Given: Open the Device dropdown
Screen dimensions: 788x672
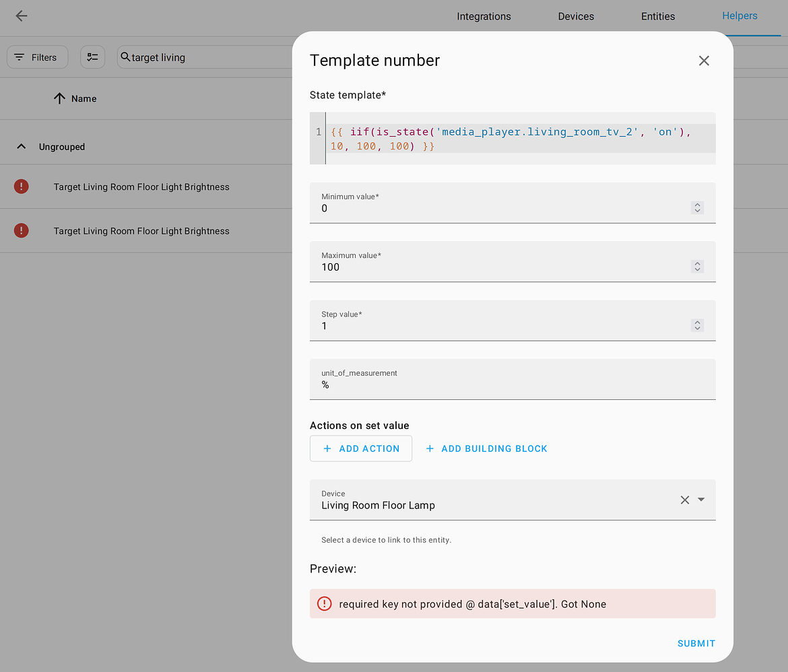Looking at the screenshot, I should point(701,500).
